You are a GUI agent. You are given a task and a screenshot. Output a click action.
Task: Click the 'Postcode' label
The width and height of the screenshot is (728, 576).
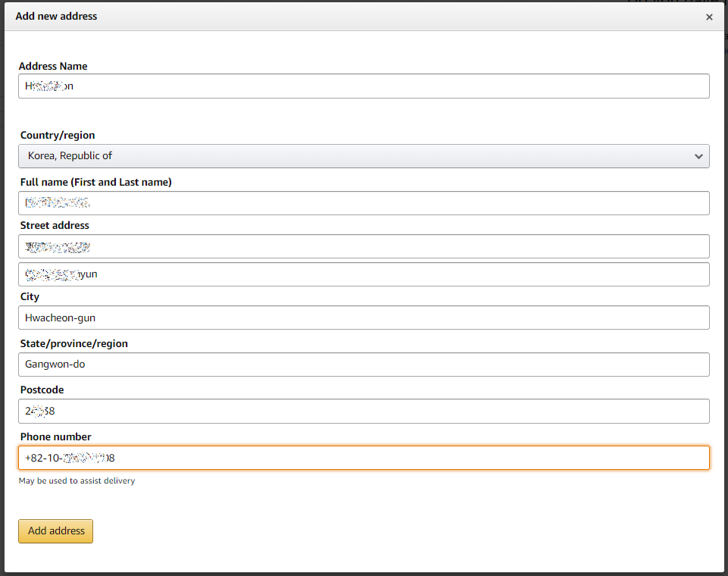click(x=42, y=390)
